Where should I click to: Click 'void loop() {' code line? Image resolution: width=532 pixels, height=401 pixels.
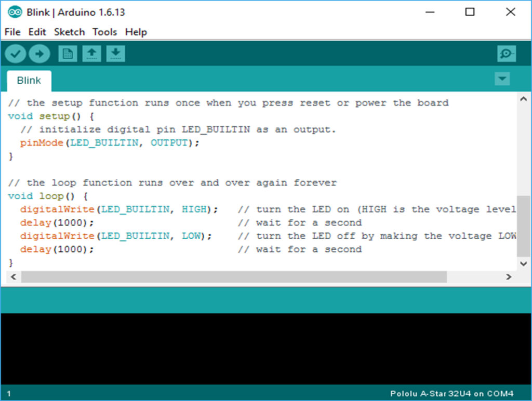48,196
